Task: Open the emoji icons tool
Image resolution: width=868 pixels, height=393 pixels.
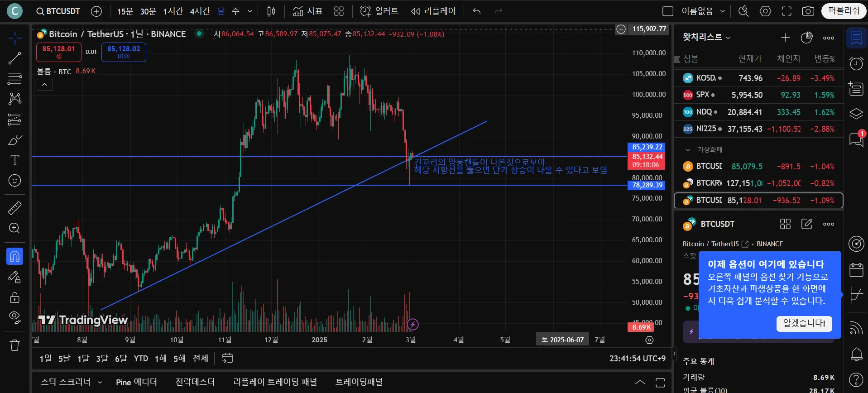Action: pos(15,181)
